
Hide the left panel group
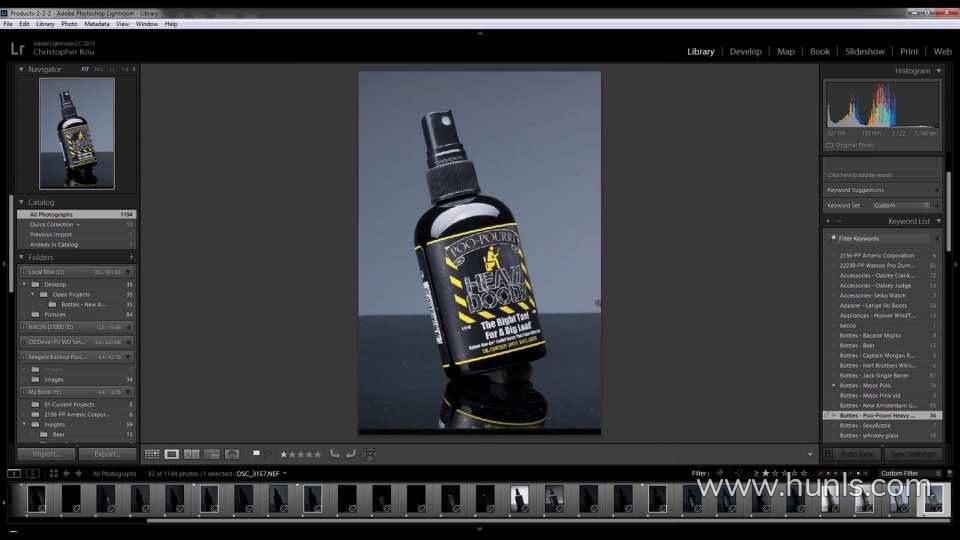[x=4, y=264]
